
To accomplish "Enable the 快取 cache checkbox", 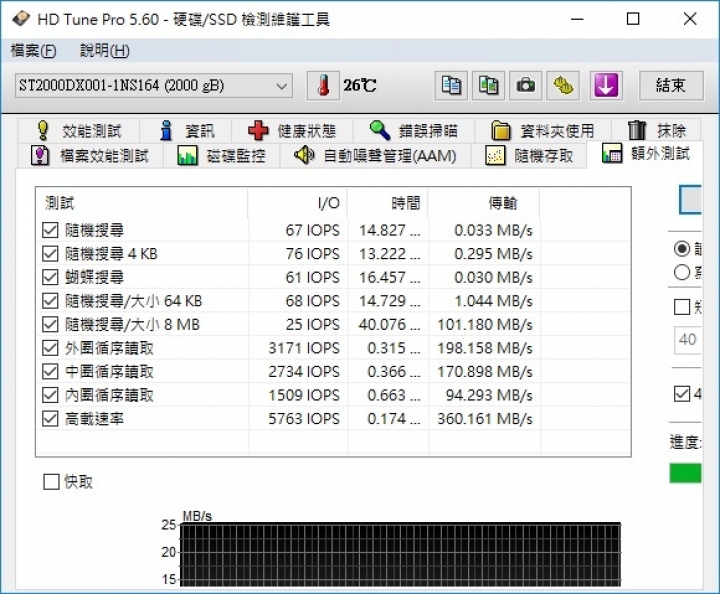I will [51, 482].
